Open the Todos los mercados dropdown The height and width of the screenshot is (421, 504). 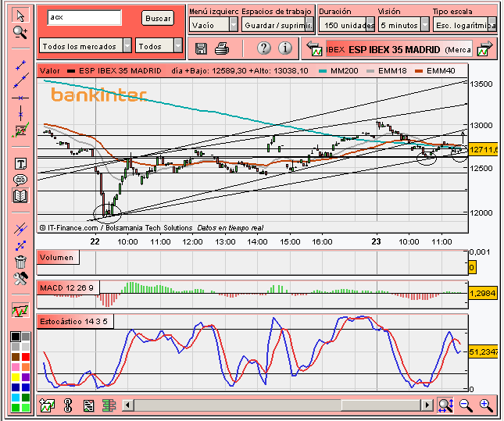click(85, 46)
